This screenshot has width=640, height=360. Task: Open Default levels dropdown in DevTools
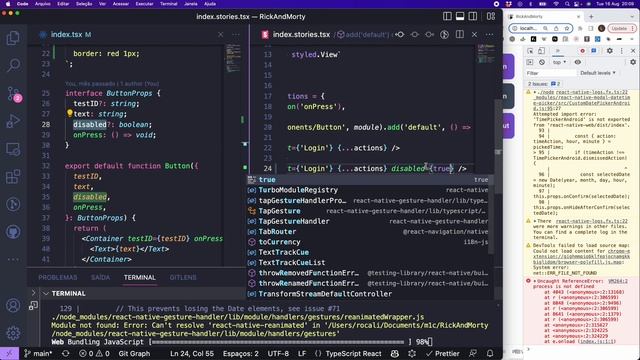pos(598,73)
